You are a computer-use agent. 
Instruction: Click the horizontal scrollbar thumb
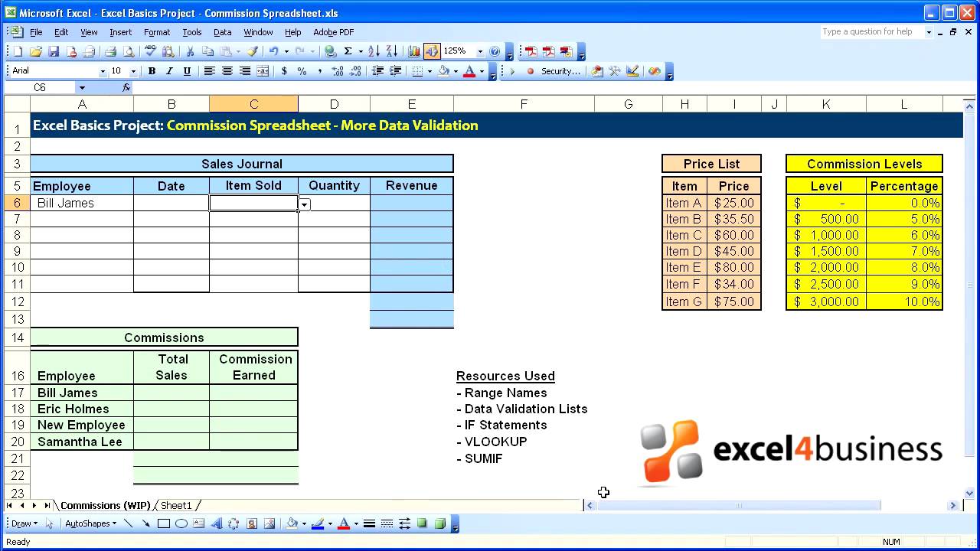click(x=739, y=505)
